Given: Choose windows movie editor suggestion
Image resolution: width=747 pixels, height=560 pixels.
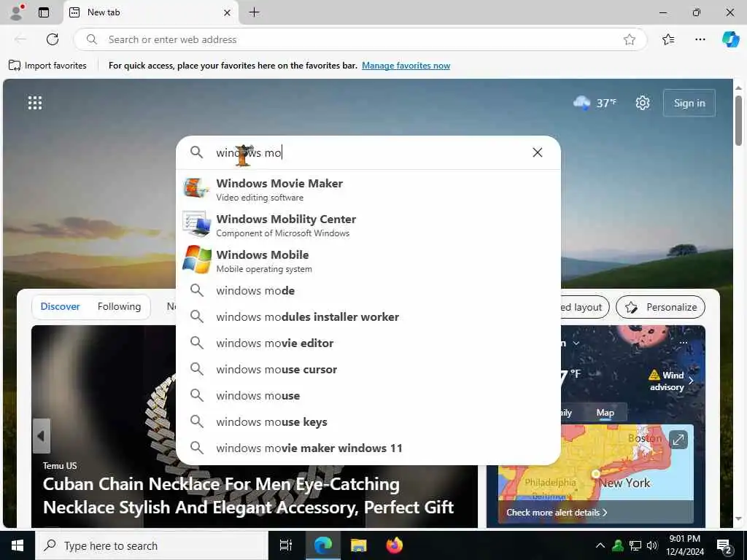Looking at the screenshot, I should (x=368, y=343).
